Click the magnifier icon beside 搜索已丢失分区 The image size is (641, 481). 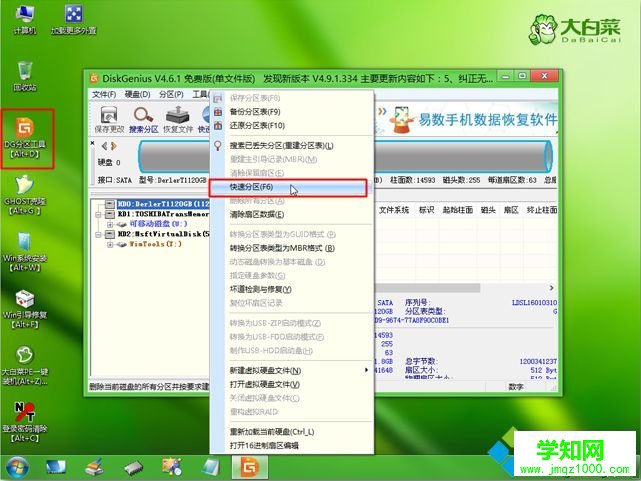pyautogui.click(x=218, y=145)
